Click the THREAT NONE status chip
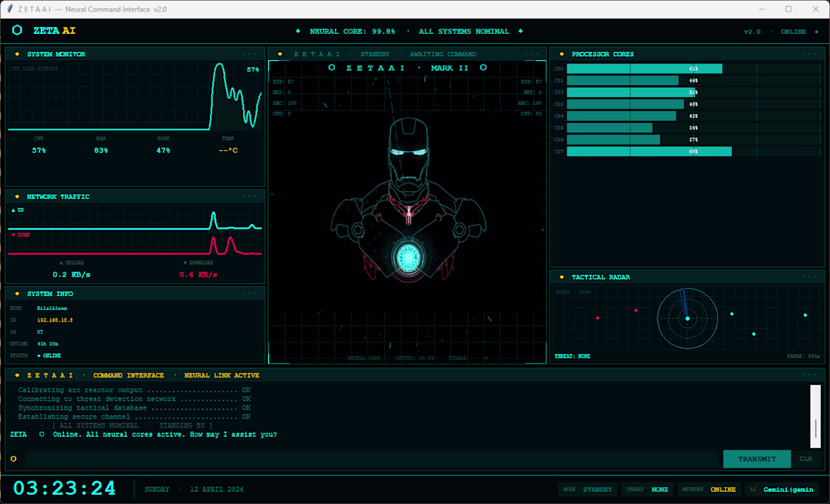Viewport: 830px width, 504px height. 647,489
